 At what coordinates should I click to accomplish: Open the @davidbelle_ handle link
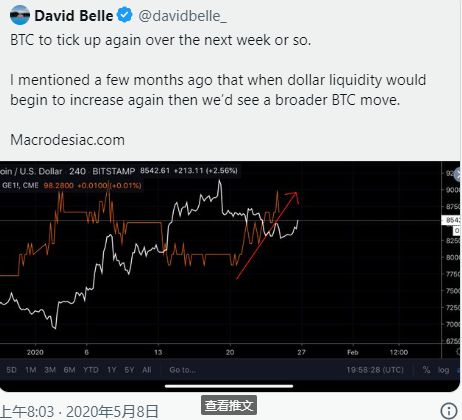click(182, 16)
